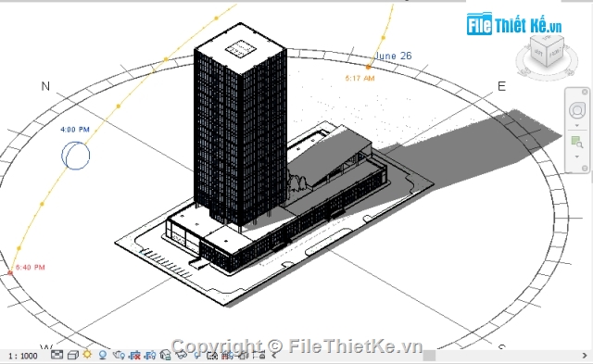This screenshot has width=593, height=364.
Task: Toggle Reveal Hidden Elements bulb icon
Action: [197, 356]
